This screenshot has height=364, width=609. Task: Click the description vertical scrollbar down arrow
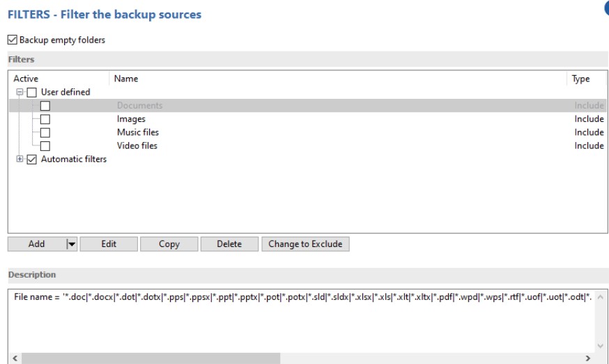coord(601,345)
